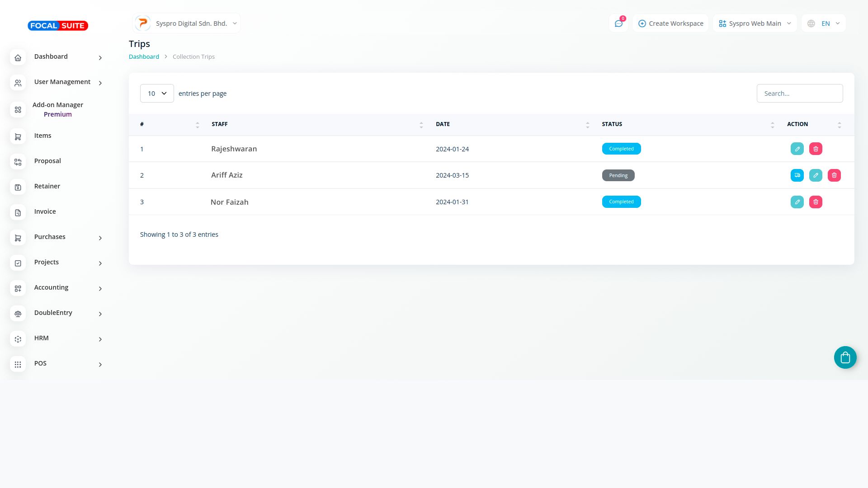The image size is (868, 488).
Task: Open Syspro Digital Sdn. Bhd. company dropdown
Action: coord(187,23)
